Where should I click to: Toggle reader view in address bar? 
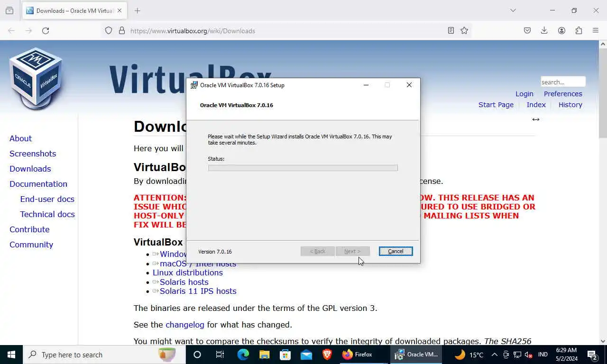(451, 31)
